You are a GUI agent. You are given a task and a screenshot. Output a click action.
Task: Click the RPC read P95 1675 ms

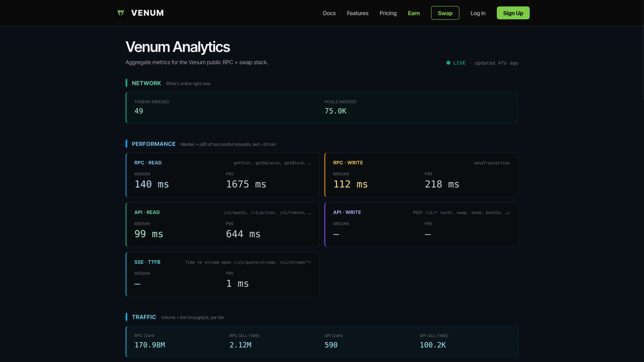point(246,184)
